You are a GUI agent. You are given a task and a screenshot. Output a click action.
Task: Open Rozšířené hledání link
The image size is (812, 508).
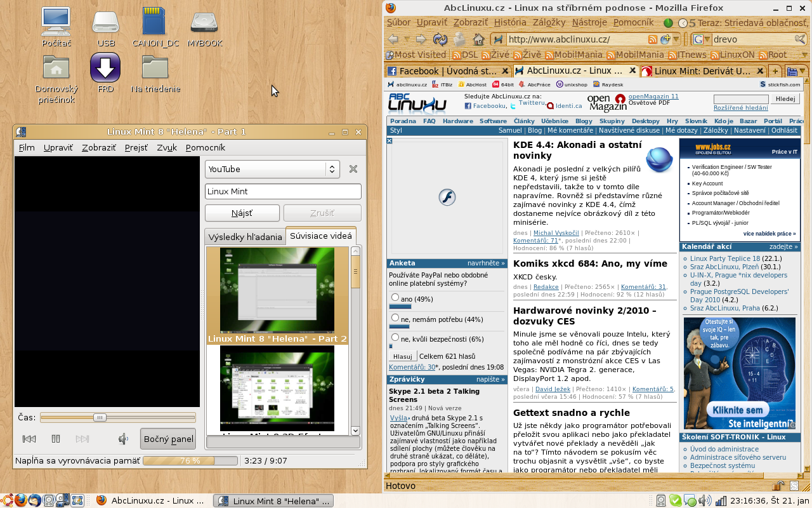coord(740,109)
